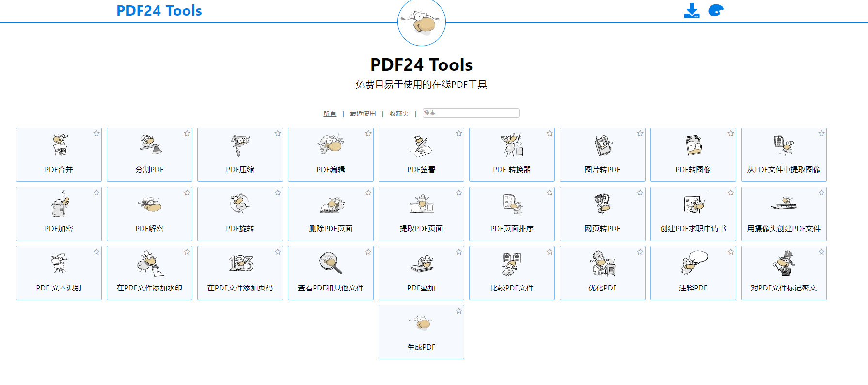
Task: Click the 比较PDF文件 label
Action: pos(512,288)
